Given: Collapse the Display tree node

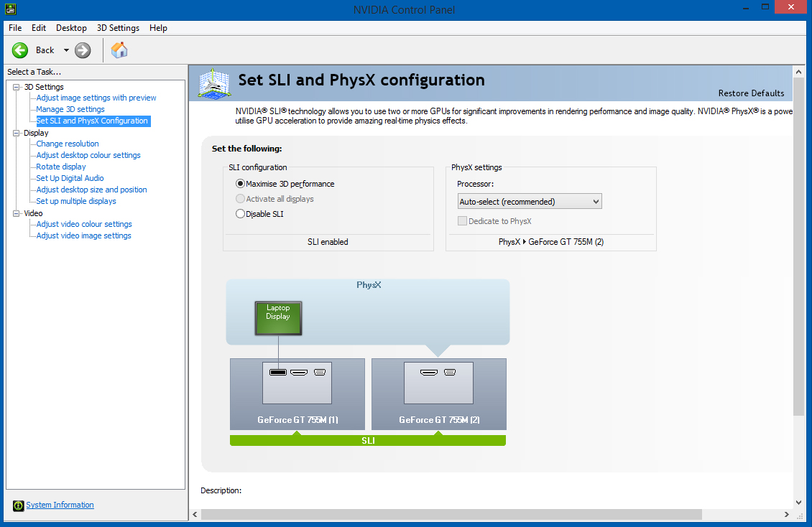Looking at the screenshot, I should pos(16,133).
